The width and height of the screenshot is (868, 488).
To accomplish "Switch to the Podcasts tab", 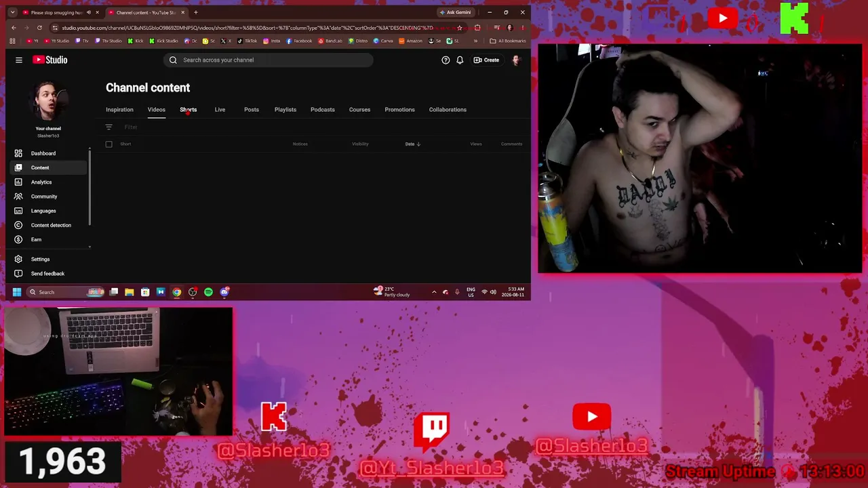I will click(x=323, y=110).
